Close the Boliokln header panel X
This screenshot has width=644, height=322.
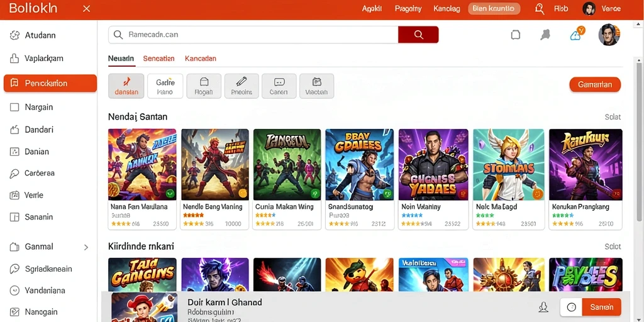point(86,9)
